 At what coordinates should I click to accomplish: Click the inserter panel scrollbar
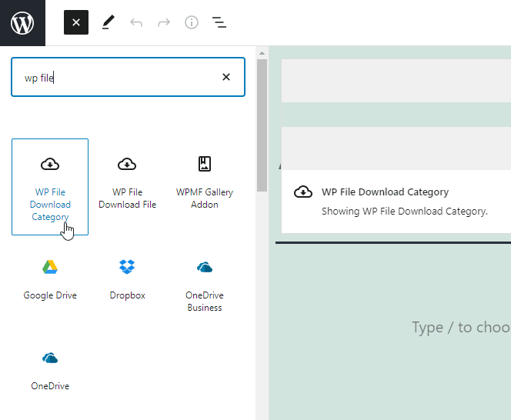pyautogui.click(x=262, y=123)
